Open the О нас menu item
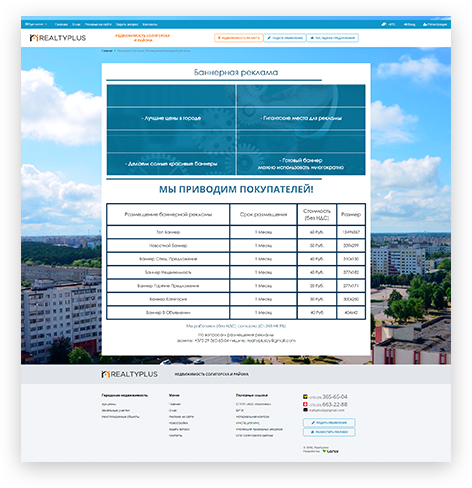This screenshot has width=472, height=488. tap(76, 24)
